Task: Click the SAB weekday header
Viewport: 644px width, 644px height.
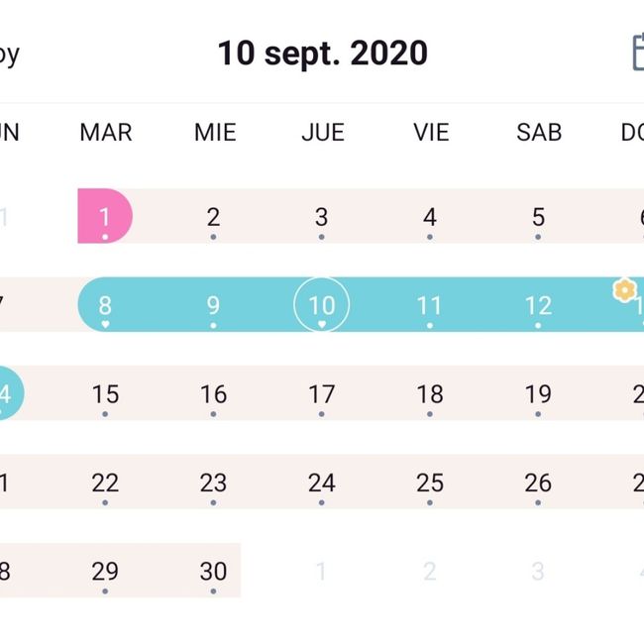Action: coord(539,132)
